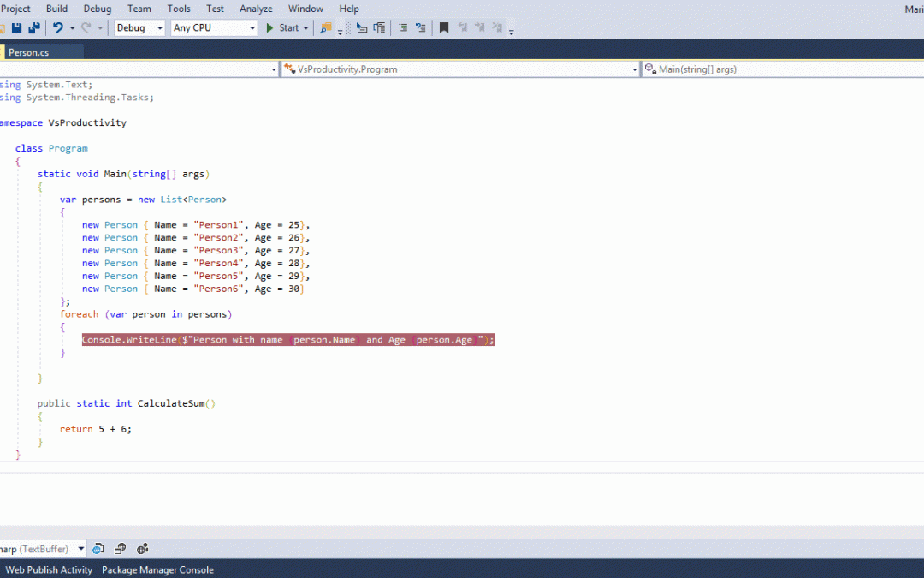Click the Save icon in toolbar

16,28
